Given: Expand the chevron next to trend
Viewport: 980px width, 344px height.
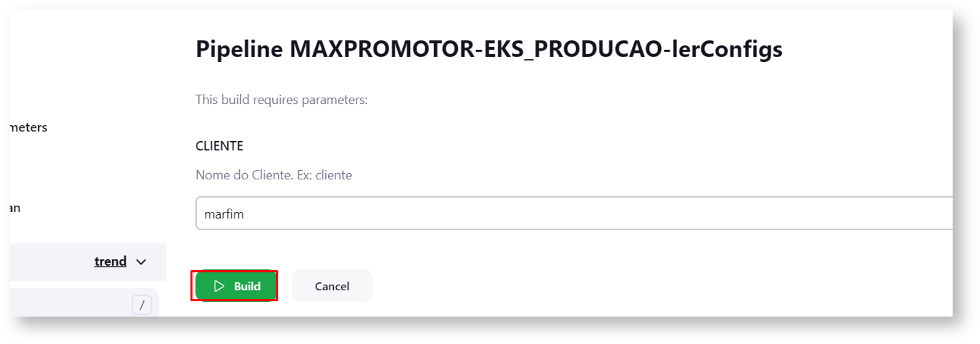Looking at the screenshot, I should [141, 262].
